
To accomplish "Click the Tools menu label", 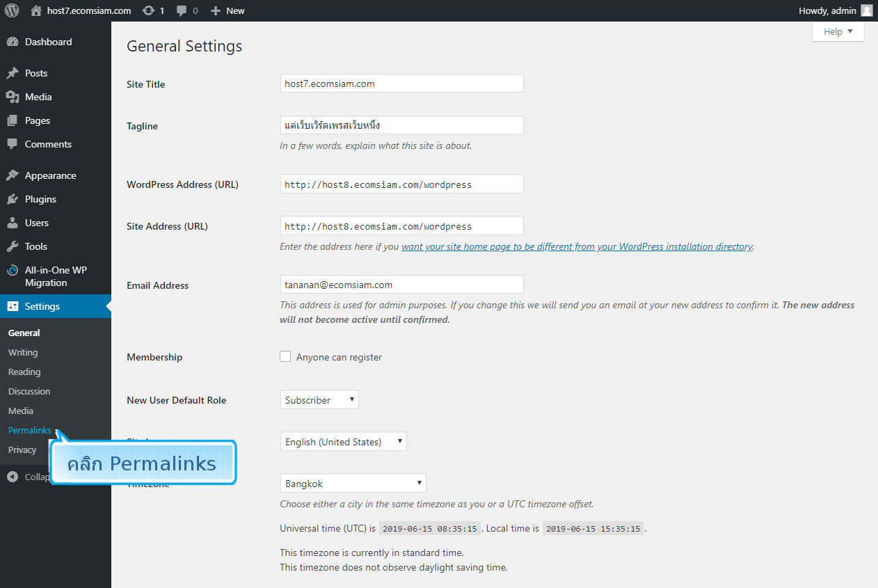I will [36, 246].
